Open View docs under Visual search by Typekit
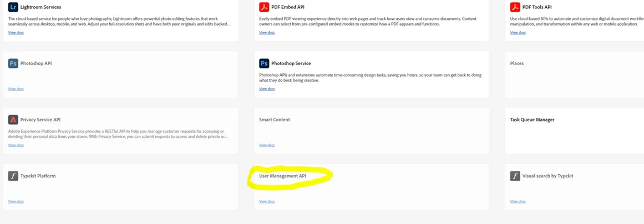Viewport: 644px width, 224px height. (x=518, y=201)
